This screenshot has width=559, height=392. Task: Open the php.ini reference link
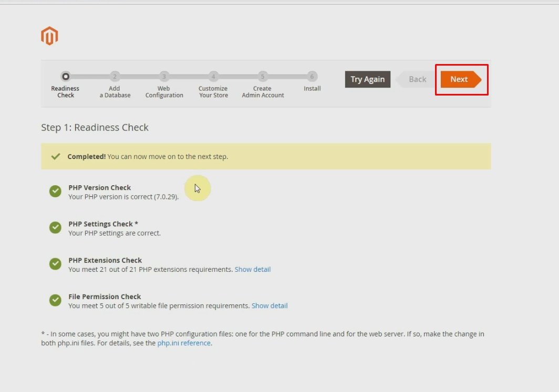[x=184, y=343]
